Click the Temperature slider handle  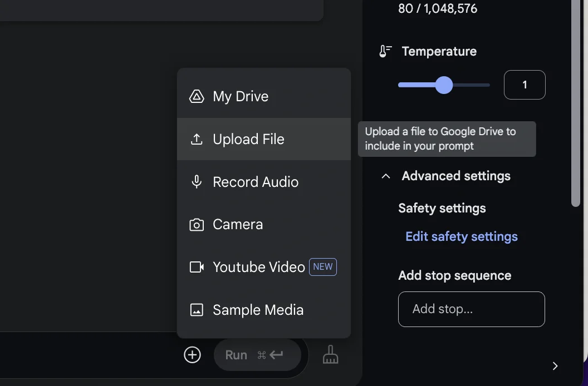point(444,85)
